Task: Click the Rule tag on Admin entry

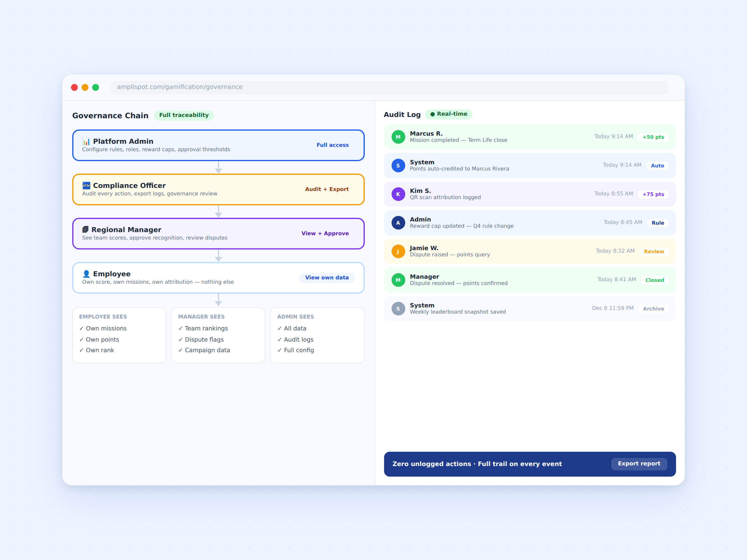Action: click(x=657, y=223)
